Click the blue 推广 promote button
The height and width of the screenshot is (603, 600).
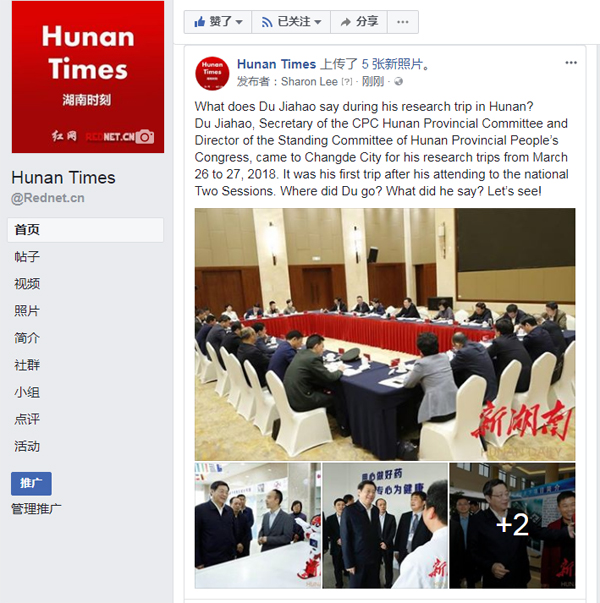pos(31,483)
